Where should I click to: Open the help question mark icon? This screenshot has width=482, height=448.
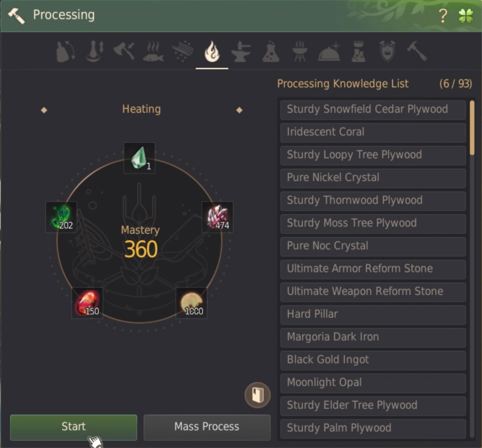(443, 16)
